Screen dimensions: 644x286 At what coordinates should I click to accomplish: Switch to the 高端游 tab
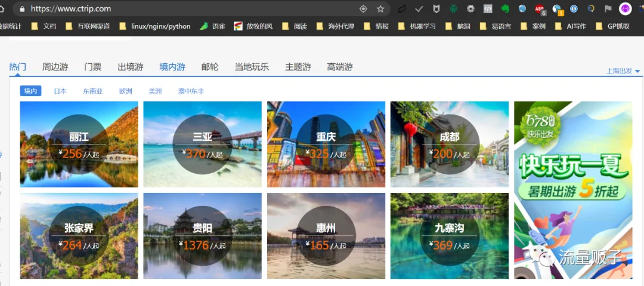(340, 67)
